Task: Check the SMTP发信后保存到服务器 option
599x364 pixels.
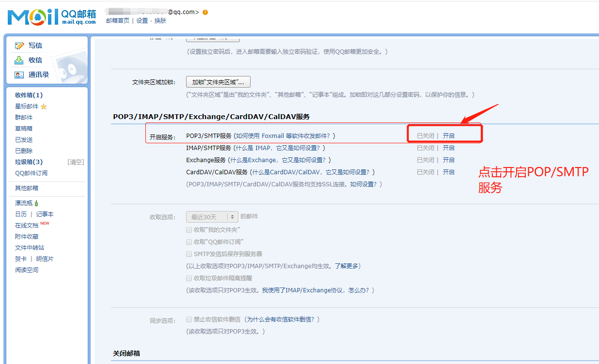Action: 189,253
